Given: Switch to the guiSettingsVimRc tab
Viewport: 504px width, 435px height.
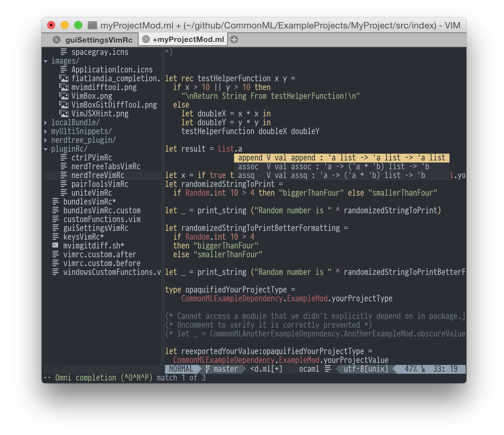Looking at the screenshot, I should coord(99,40).
